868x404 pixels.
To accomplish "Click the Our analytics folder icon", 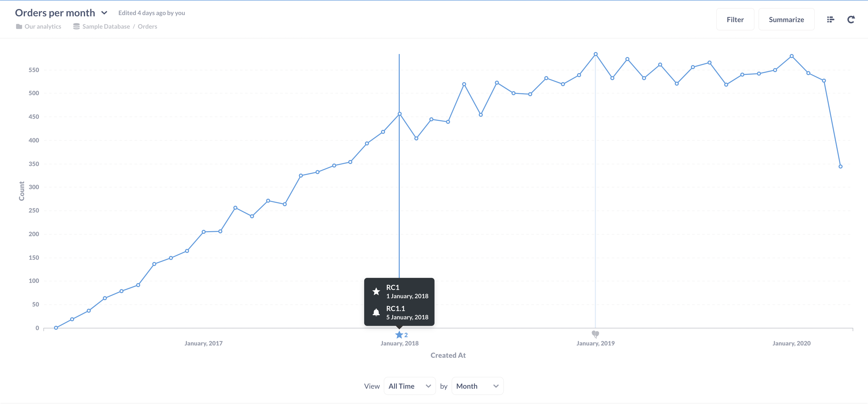I will (x=19, y=26).
